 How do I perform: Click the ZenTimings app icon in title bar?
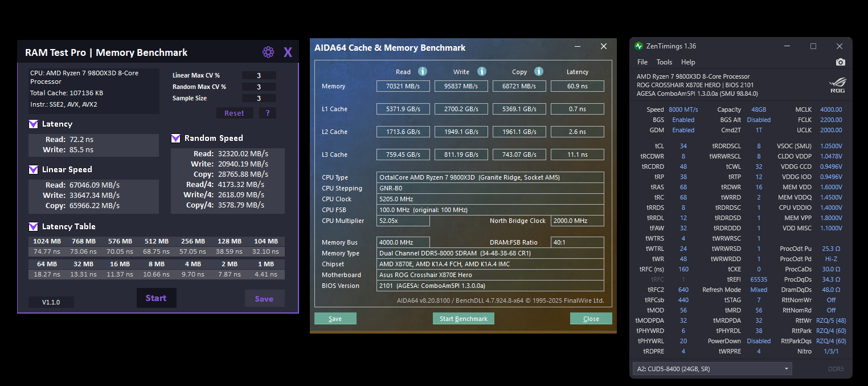[x=639, y=46]
